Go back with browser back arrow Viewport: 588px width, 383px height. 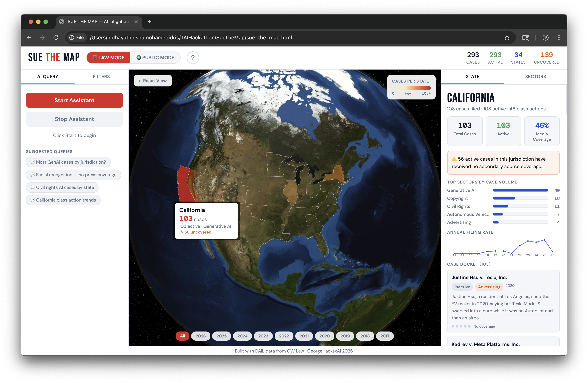click(29, 38)
